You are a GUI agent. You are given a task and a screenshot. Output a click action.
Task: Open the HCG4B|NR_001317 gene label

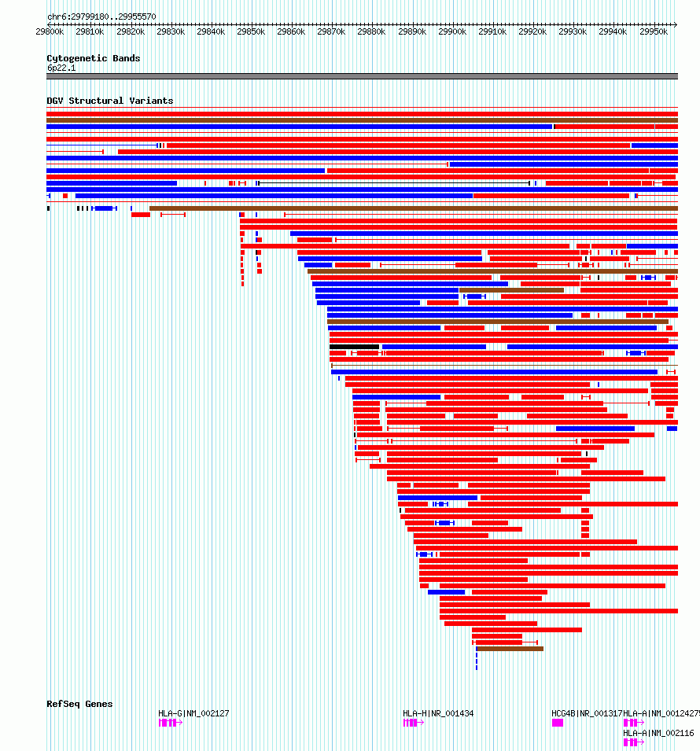pos(587,713)
